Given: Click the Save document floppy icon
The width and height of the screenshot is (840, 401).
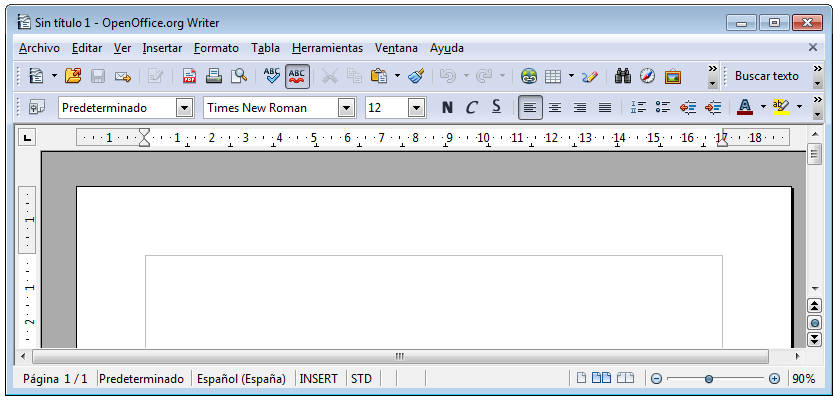Looking at the screenshot, I should click(98, 76).
